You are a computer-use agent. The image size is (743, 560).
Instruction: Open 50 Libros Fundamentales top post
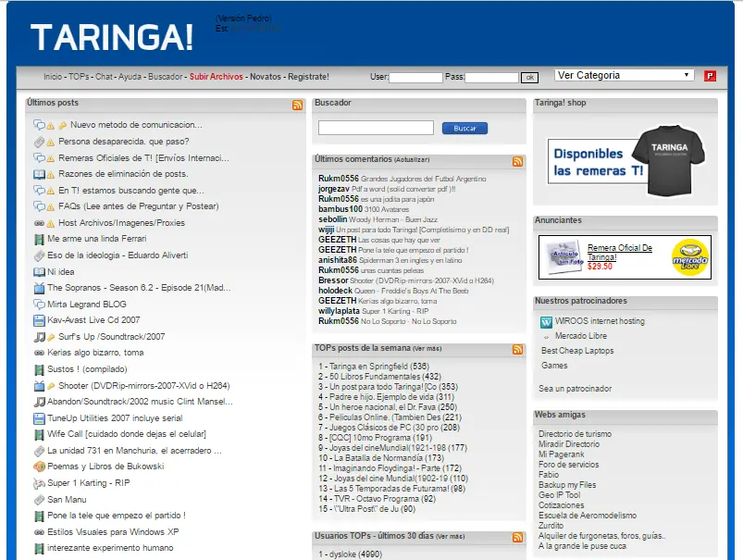coord(379,377)
